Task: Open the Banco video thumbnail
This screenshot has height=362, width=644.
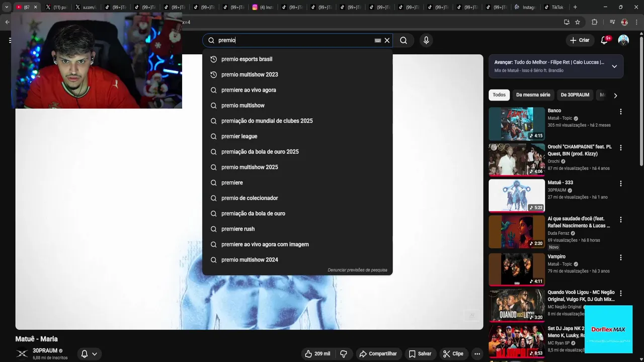Action: [517, 124]
